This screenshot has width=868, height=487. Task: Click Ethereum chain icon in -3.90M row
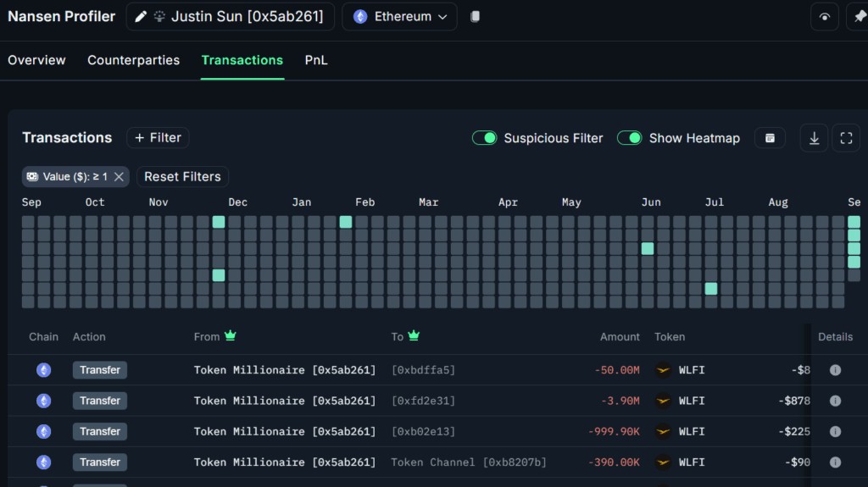pos(44,401)
